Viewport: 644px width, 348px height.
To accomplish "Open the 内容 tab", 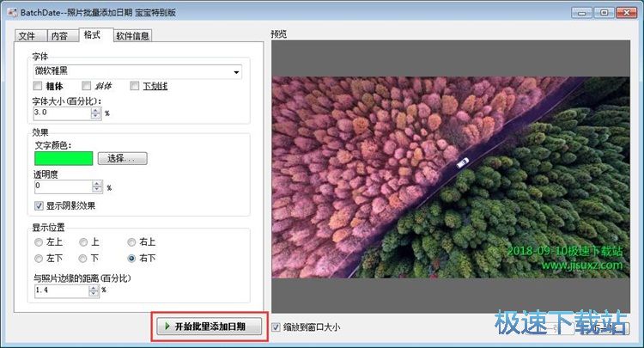I will (63, 36).
